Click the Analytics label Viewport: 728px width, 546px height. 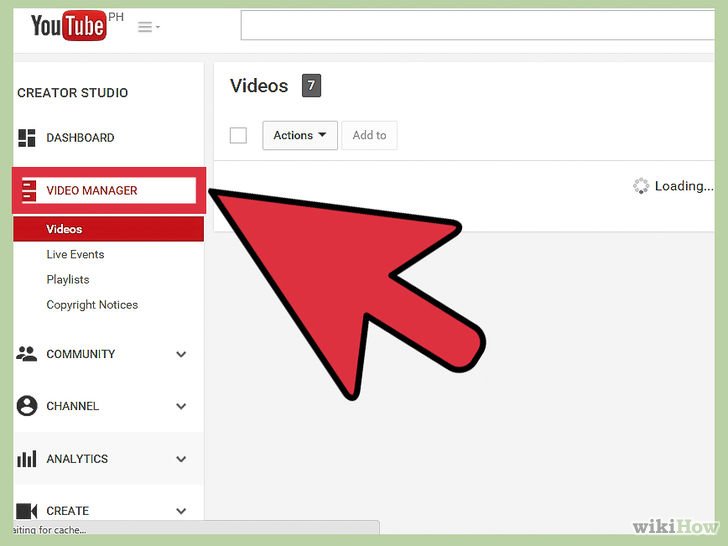point(77,459)
